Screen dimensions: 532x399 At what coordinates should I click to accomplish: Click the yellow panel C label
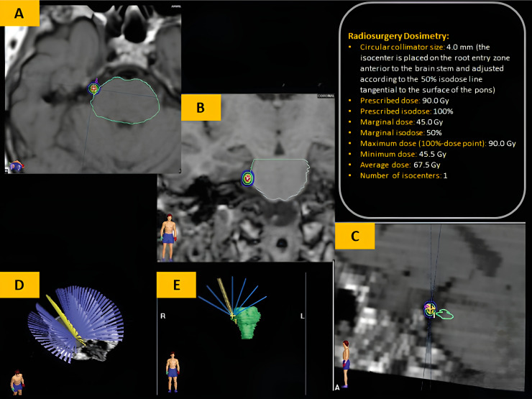pyautogui.click(x=355, y=236)
